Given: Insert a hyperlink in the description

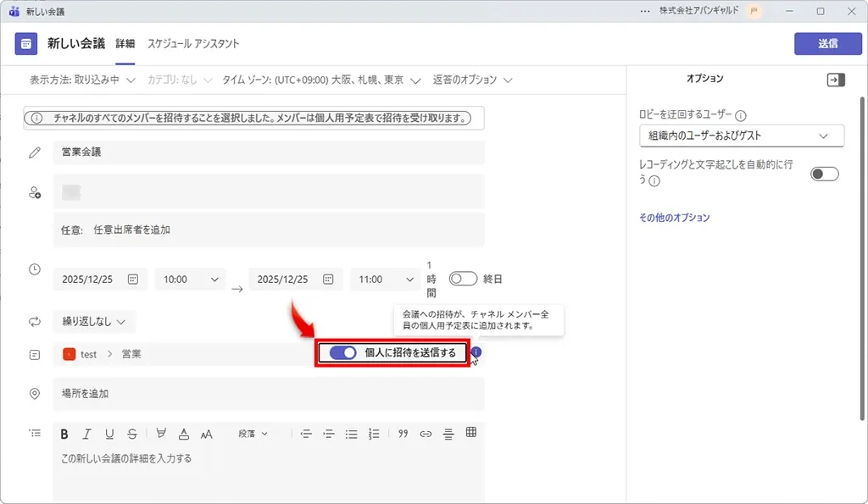Looking at the screenshot, I should (x=426, y=434).
